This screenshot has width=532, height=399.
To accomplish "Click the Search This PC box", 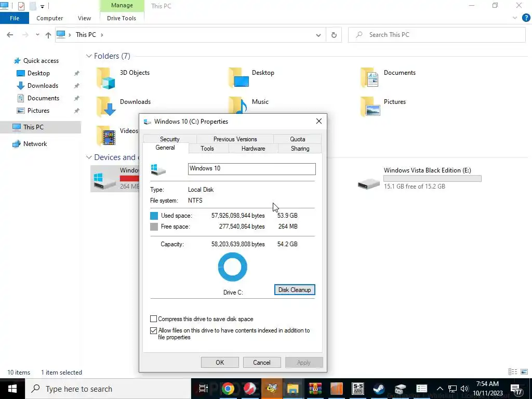I will (x=436, y=35).
